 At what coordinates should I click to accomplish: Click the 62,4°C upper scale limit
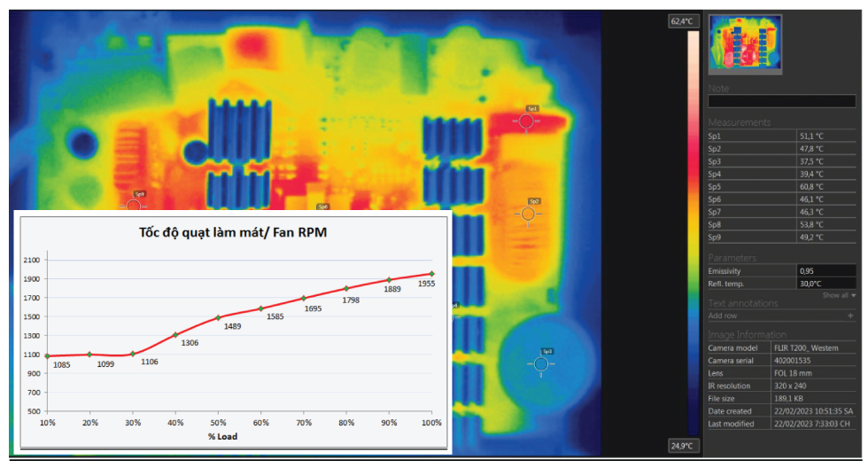pyautogui.click(x=682, y=21)
